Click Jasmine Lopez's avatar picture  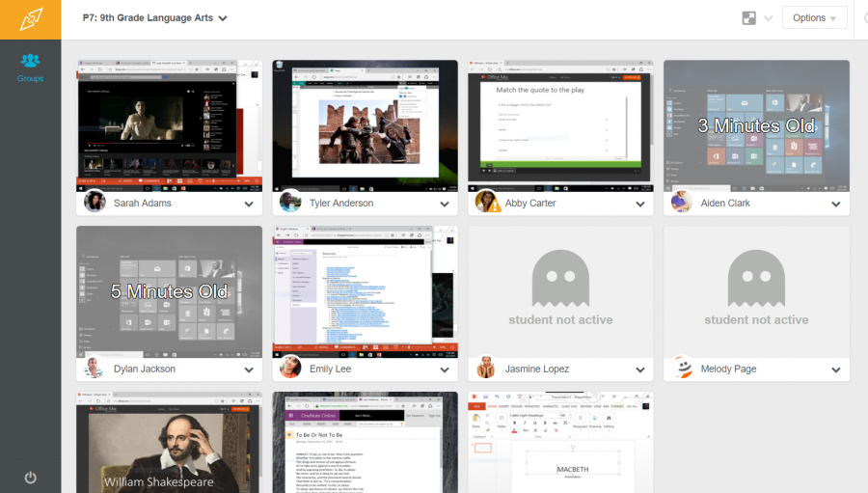click(486, 367)
